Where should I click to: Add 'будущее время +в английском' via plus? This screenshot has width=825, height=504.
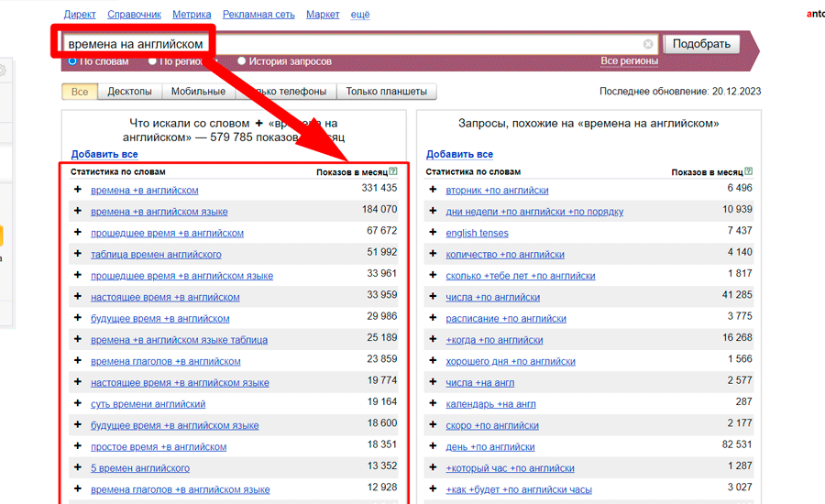(78, 317)
